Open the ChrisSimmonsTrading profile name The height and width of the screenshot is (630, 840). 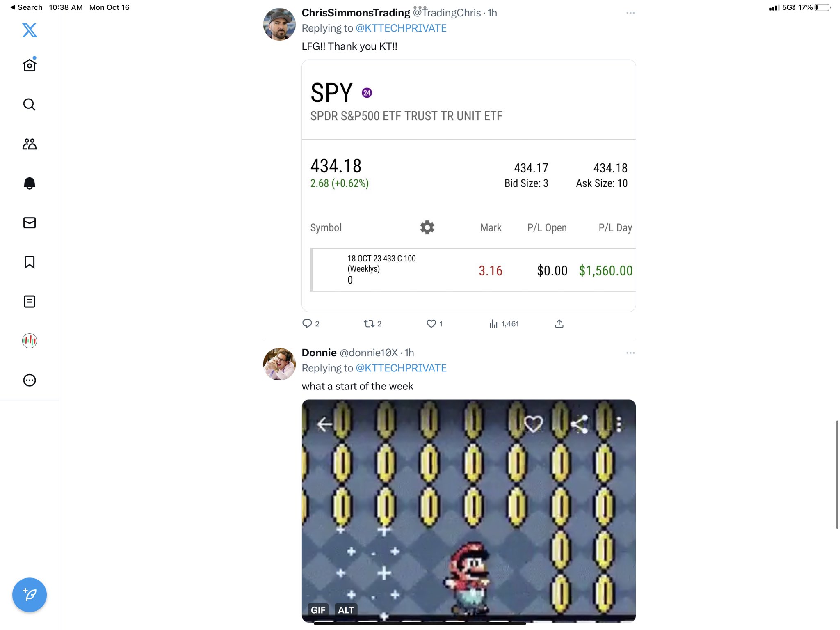pos(356,13)
